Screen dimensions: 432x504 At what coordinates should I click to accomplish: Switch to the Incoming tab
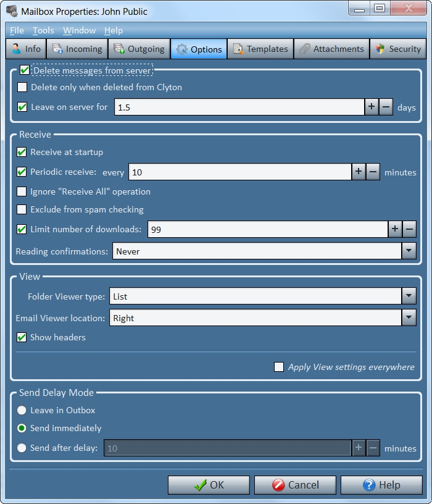click(x=77, y=49)
